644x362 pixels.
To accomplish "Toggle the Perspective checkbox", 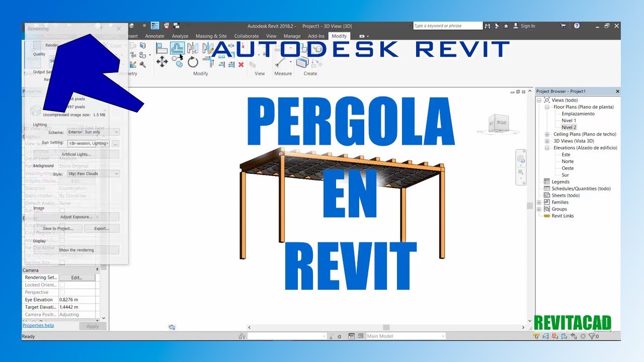I will pyautogui.click(x=62, y=292).
